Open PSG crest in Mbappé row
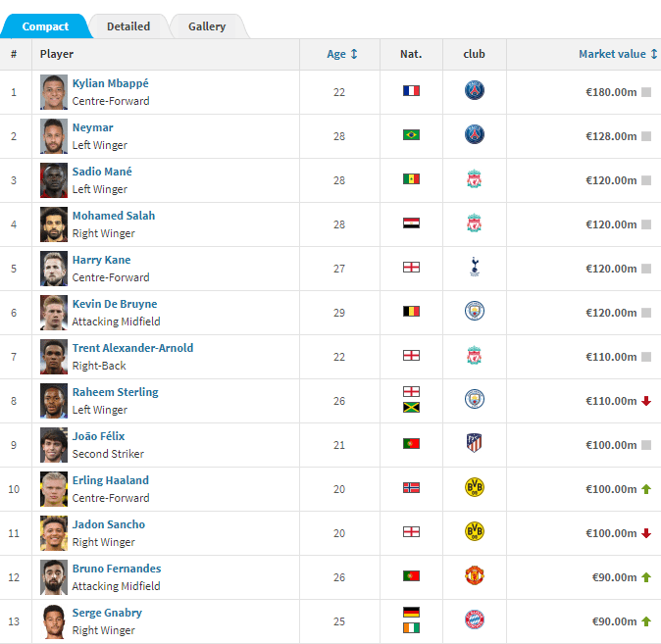The height and width of the screenshot is (644, 661). point(475,90)
